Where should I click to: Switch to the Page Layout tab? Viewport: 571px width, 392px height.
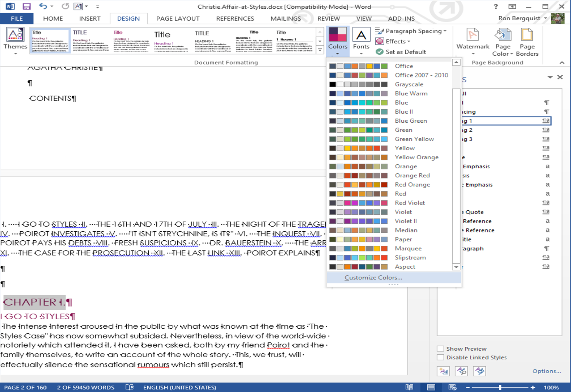tap(178, 18)
